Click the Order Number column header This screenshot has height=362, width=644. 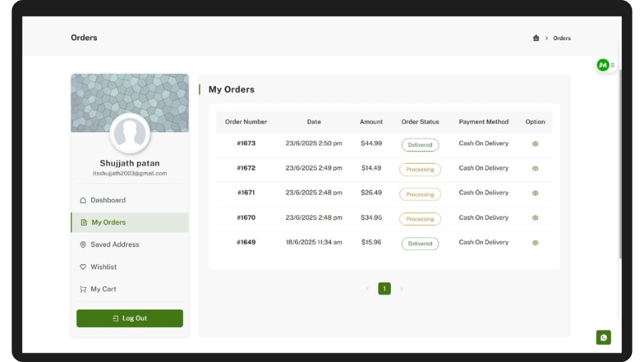click(x=246, y=122)
